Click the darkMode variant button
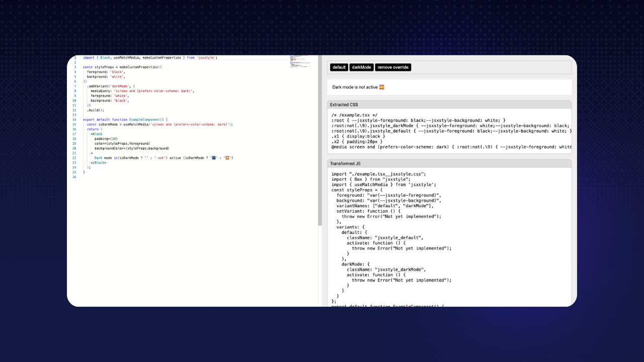Viewport: 644px width, 362px height. coord(362,67)
